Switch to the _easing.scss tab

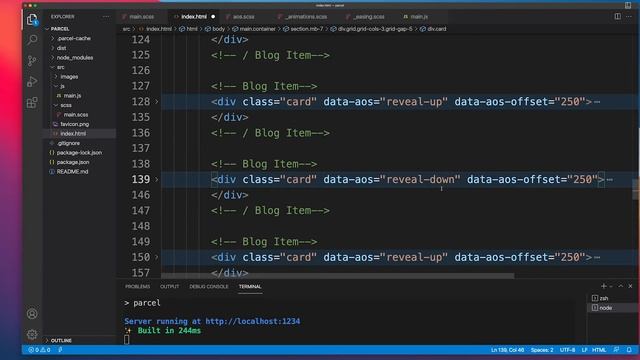369,17
